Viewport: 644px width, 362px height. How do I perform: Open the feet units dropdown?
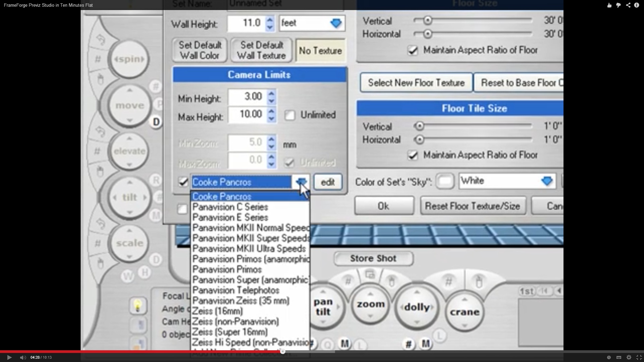(335, 23)
